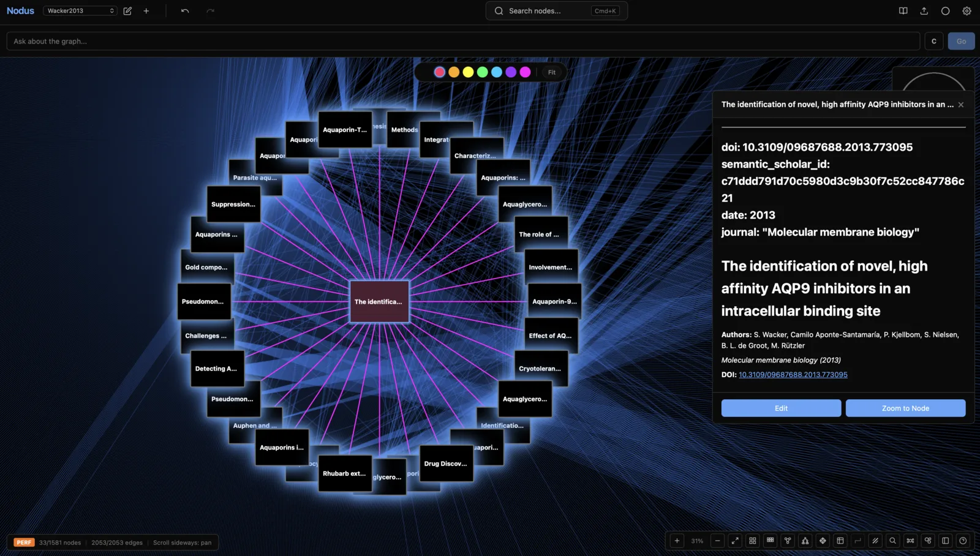Image resolution: width=980 pixels, height=556 pixels.
Task: Open the Wacker2013 graph selector dropdown
Action: 80,10
